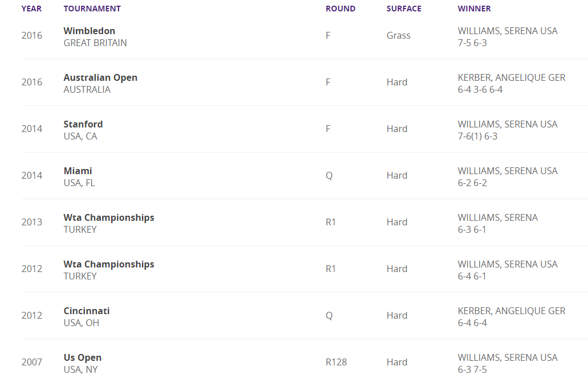This screenshot has width=588, height=383.
Task: Click USA, OH under Cincinnati
Action: coord(81,323)
